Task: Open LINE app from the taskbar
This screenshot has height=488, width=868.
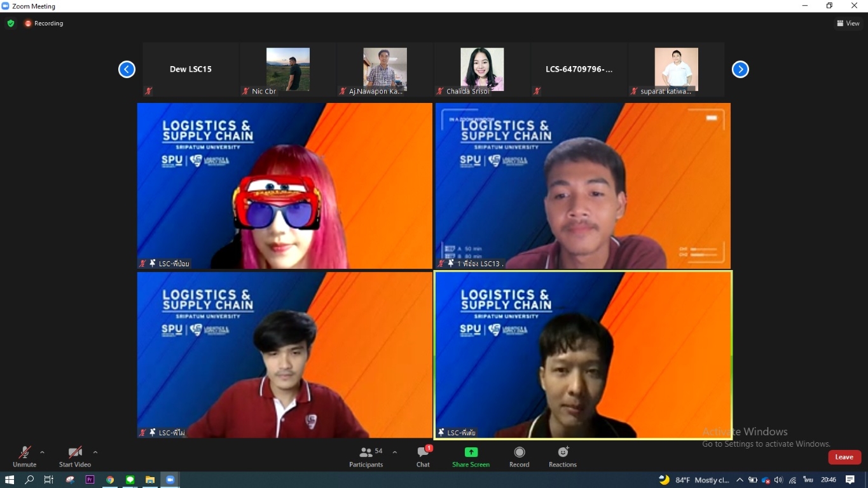Action: [x=130, y=480]
